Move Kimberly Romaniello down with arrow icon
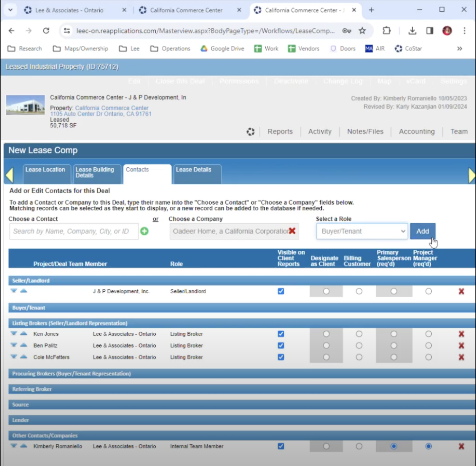Image resolution: width=476 pixels, height=466 pixels. [14, 446]
